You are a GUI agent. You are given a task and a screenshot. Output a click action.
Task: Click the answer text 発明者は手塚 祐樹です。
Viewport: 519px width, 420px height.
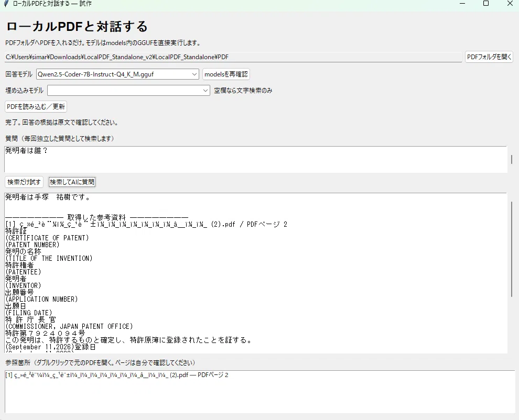(x=48, y=197)
